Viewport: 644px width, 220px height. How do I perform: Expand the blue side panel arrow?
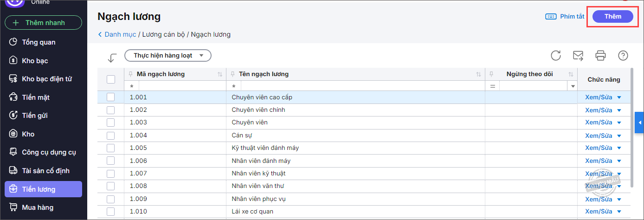[x=639, y=123]
